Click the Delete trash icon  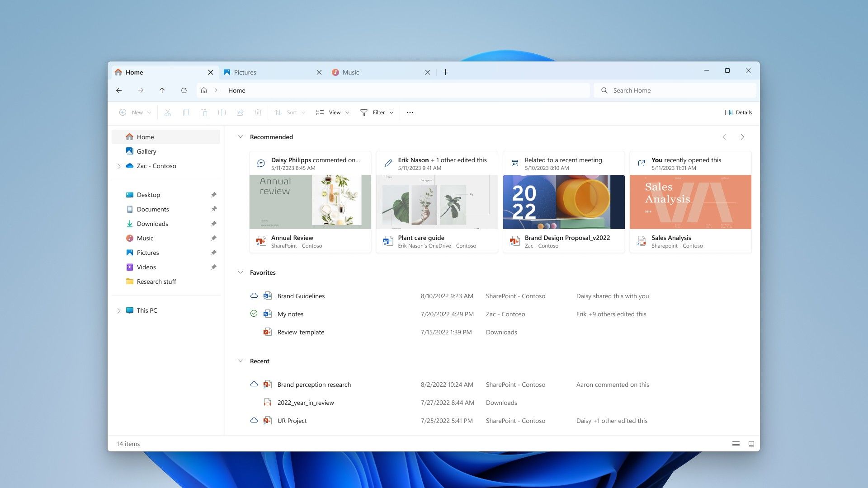[x=258, y=113]
